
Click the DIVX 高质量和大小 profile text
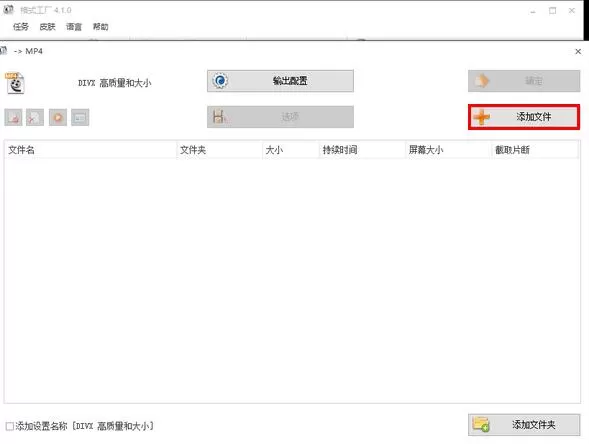[115, 83]
